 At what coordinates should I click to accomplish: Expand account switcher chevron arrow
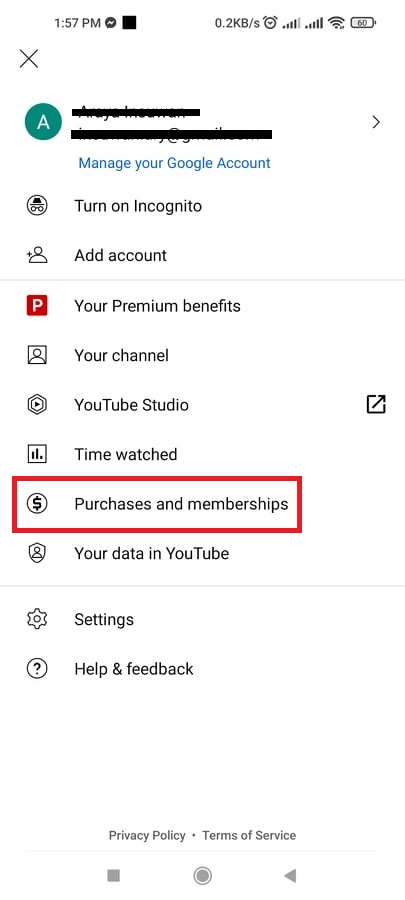click(x=376, y=122)
